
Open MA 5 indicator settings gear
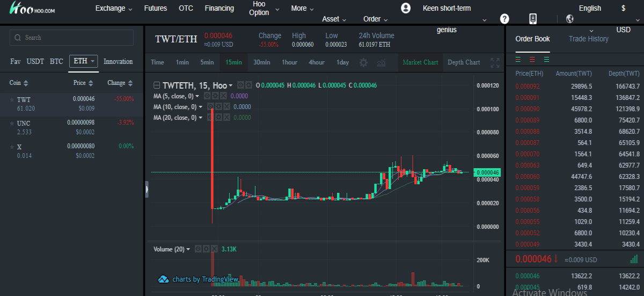[215, 96]
